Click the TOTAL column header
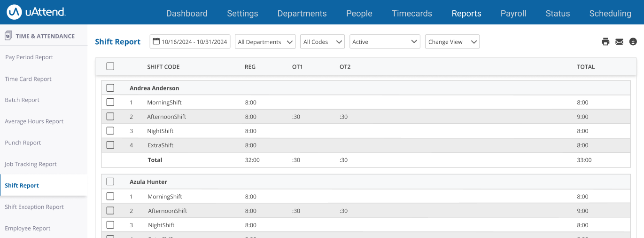Screen dimensions: 644x238 586,67
